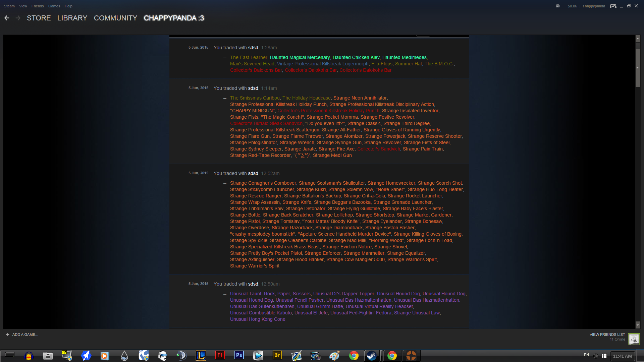Open the Steam menu
Viewport: 644px width, 362px height.
[9, 6]
